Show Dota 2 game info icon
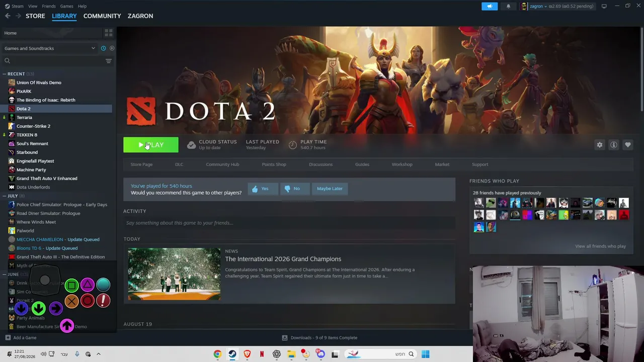Screen dimensions: 644x362 tap(613, 145)
